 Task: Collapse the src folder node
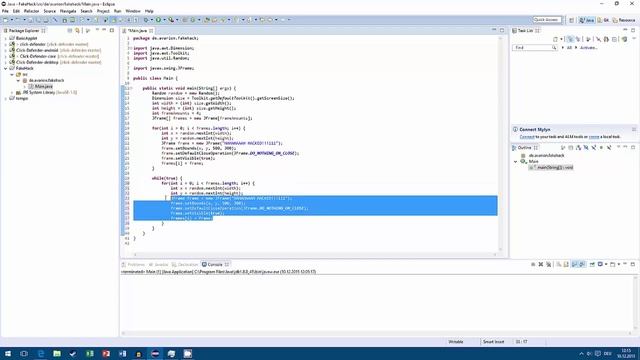(12, 75)
